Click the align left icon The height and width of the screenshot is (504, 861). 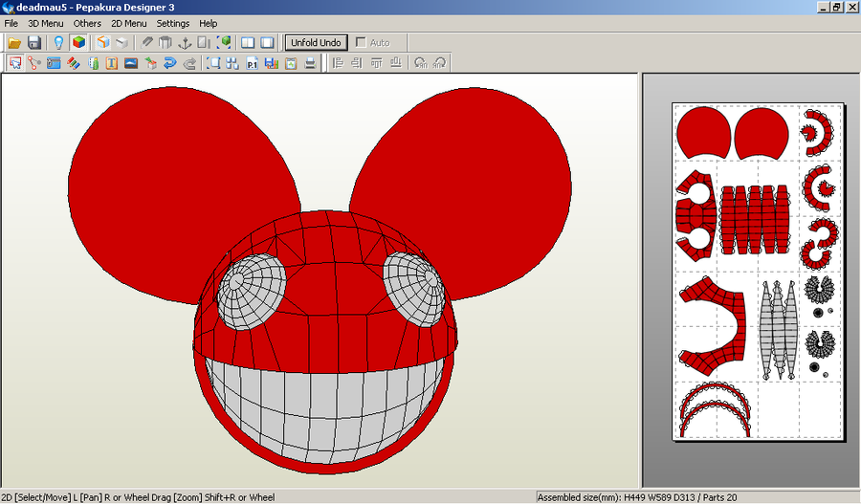point(339,63)
